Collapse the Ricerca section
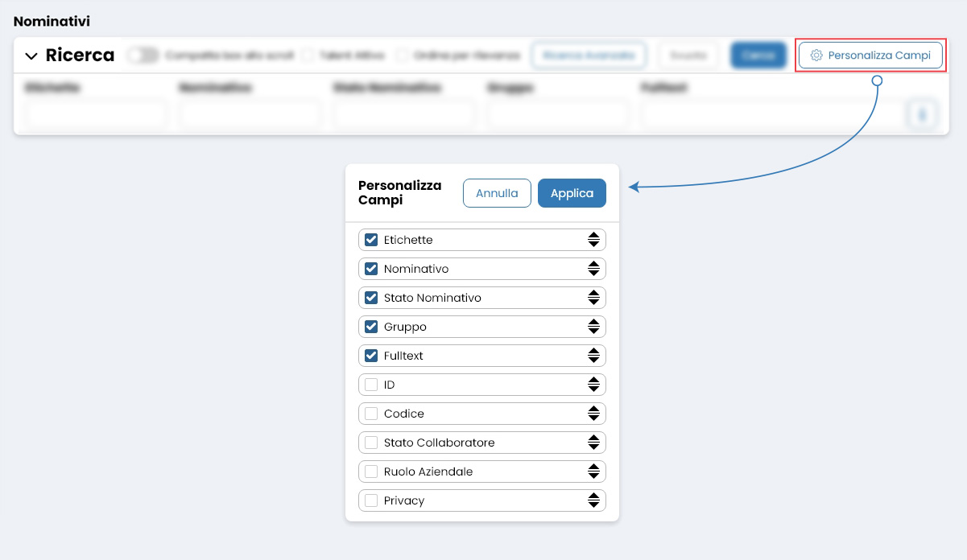 pos(31,55)
